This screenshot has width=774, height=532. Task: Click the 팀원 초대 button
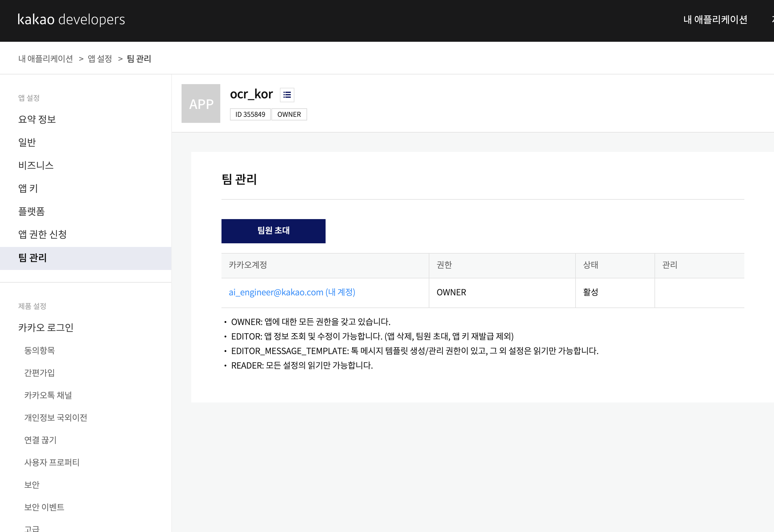coord(273,231)
